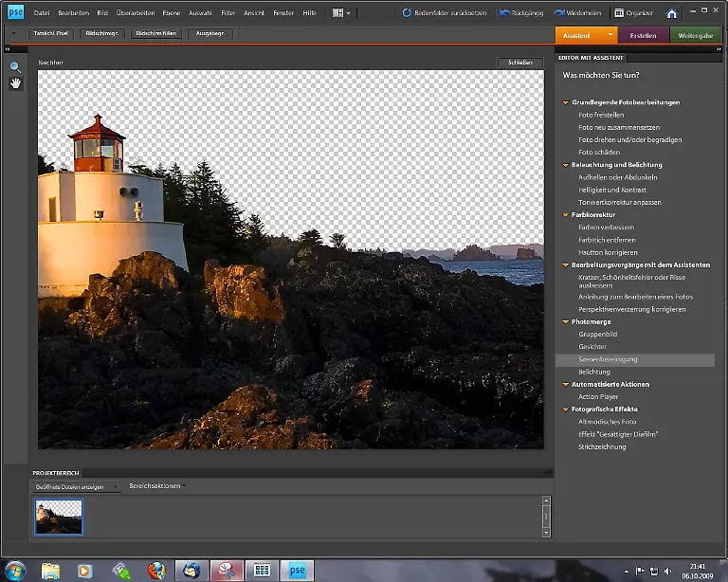728x582 pixels.
Task: Open Firefox from the taskbar
Action: (156, 571)
